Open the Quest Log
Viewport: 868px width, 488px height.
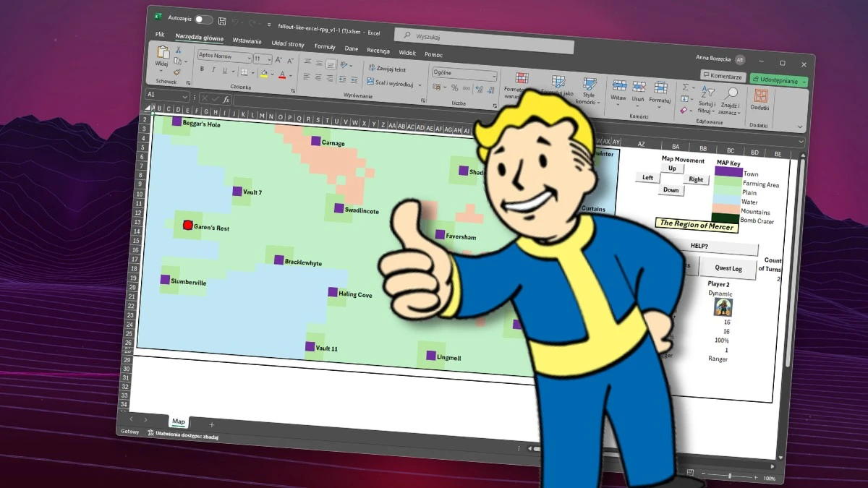[728, 269]
